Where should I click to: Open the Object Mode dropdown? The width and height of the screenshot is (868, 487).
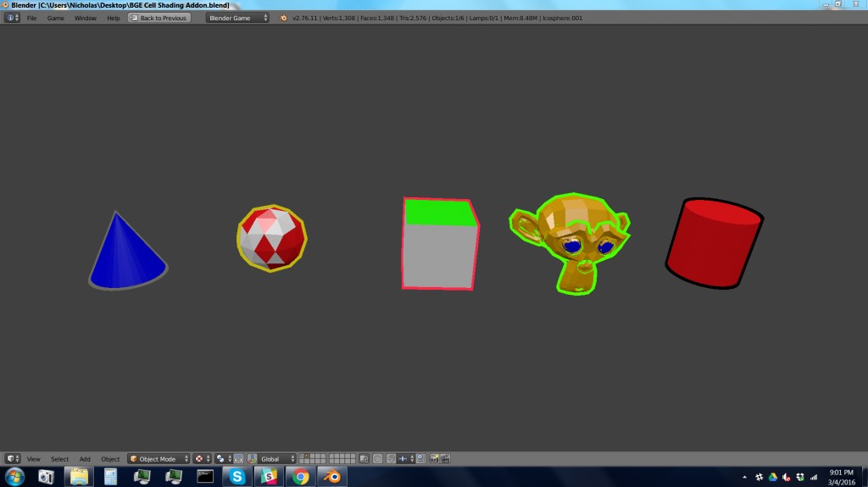pyautogui.click(x=158, y=459)
